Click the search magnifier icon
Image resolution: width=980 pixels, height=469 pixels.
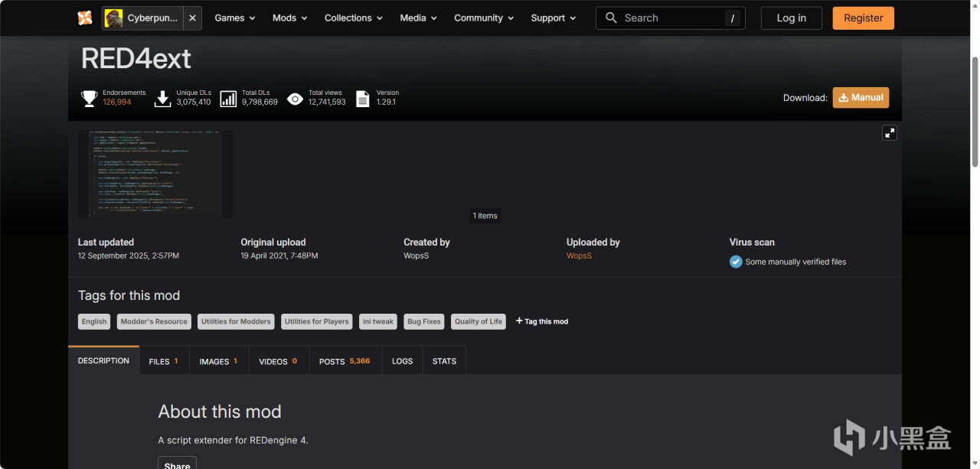point(611,18)
